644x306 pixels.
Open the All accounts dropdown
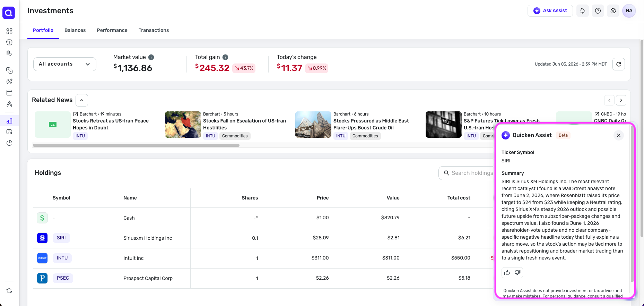[65, 64]
